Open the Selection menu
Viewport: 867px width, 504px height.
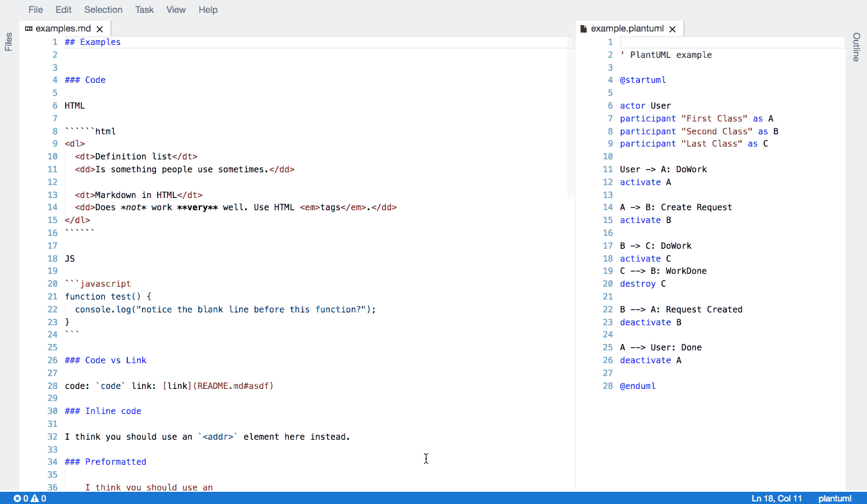103,10
